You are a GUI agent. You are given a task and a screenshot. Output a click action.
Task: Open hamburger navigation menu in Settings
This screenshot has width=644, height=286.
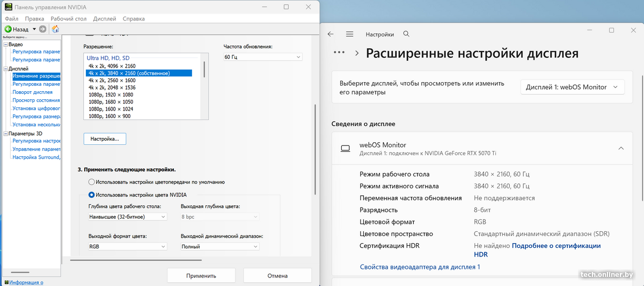click(x=350, y=34)
